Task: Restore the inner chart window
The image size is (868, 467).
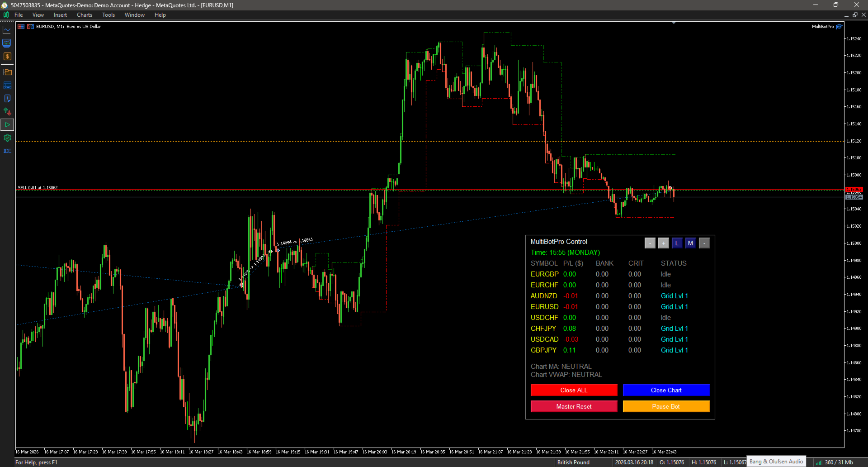Action: click(855, 15)
